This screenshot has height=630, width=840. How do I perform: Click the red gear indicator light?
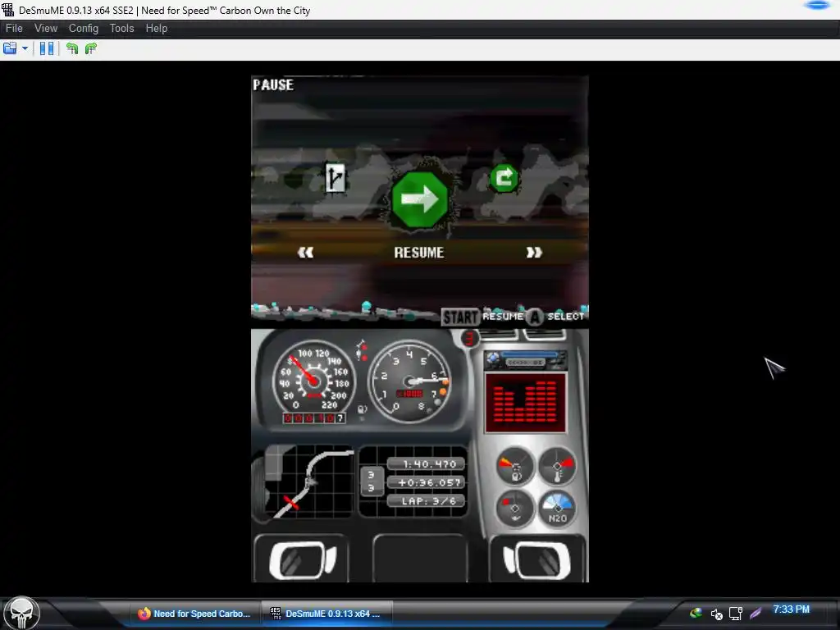coord(469,339)
